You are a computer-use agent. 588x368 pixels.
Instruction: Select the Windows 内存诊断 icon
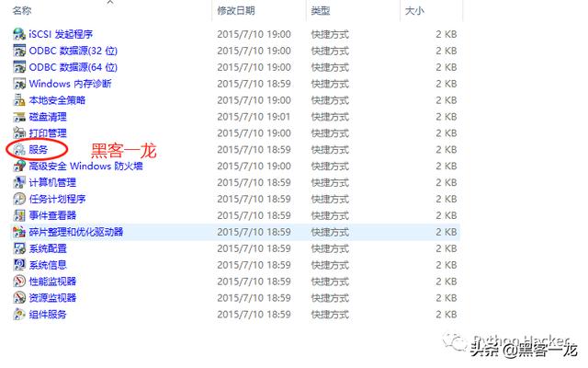click(19, 84)
